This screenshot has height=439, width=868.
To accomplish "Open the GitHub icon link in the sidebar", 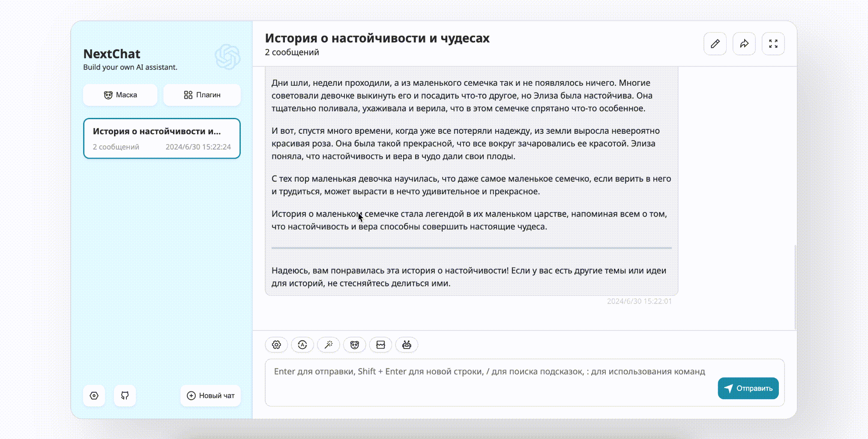I will point(125,395).
